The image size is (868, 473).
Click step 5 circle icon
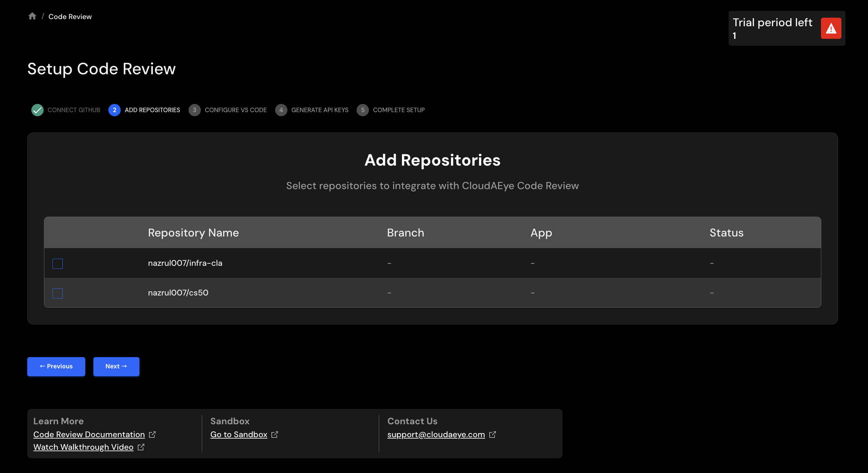coord(363,110)
